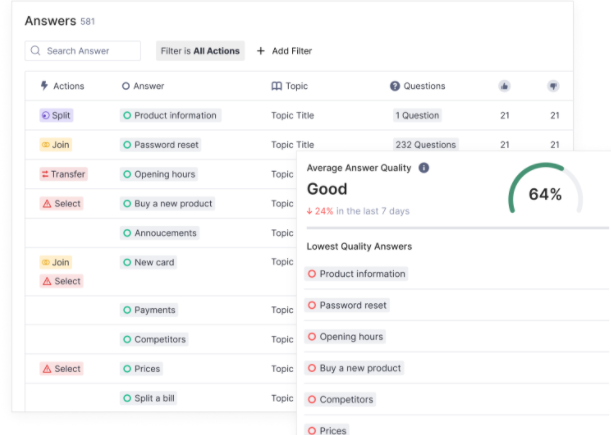The image size is (611, 435).
Task: Click the Transfer action tag
Action: (64, 174)
